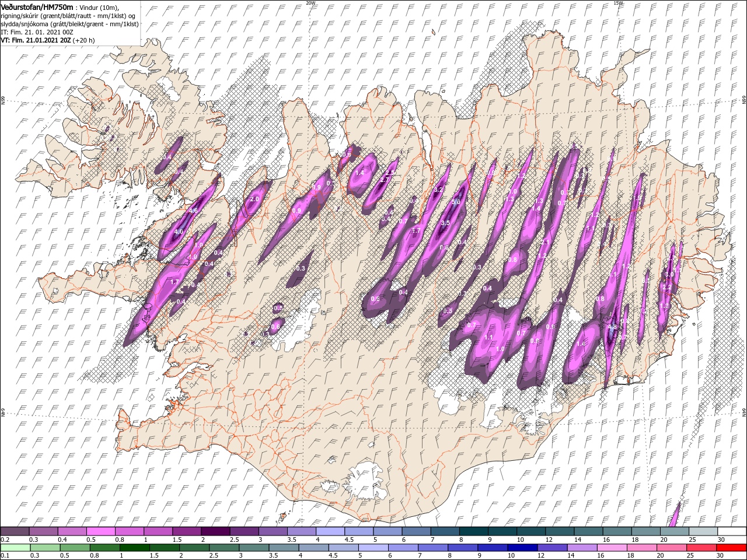The height and width of the screenshot is (560, 747).
Task: Pick the light periwinkle 4 snow legend swatch
Action: point(330,531)
